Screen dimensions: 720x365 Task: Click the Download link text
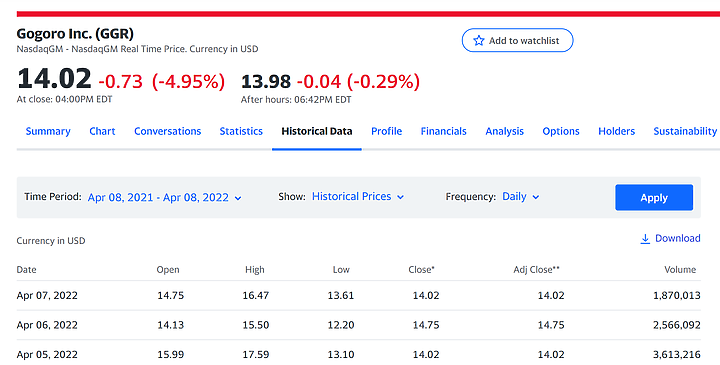(678, 238)
